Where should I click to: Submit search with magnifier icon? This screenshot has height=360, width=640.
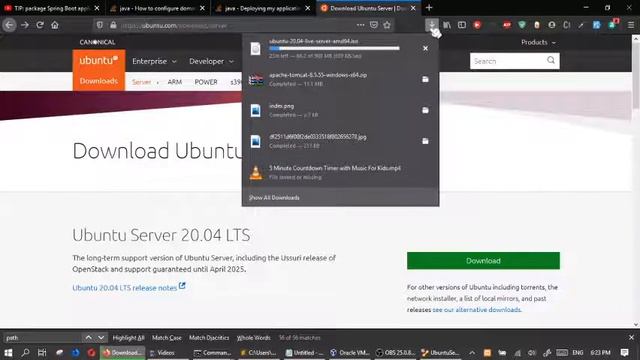click(551, 60)
